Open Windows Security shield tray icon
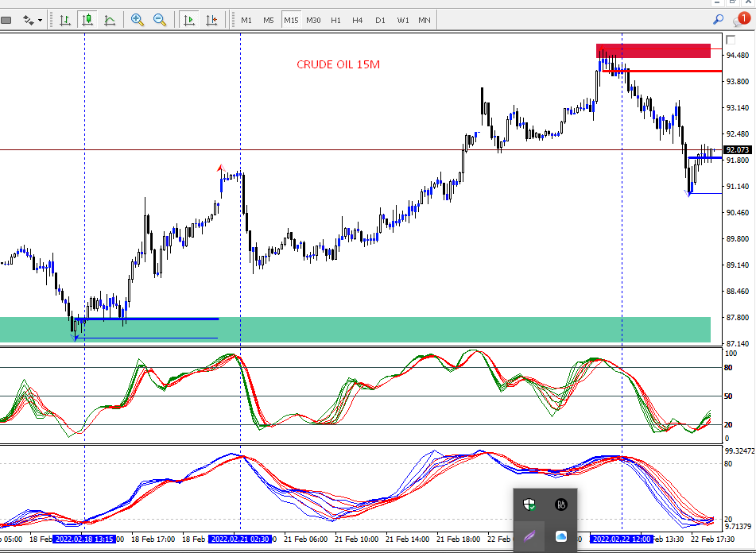 (x=529, y=505)
